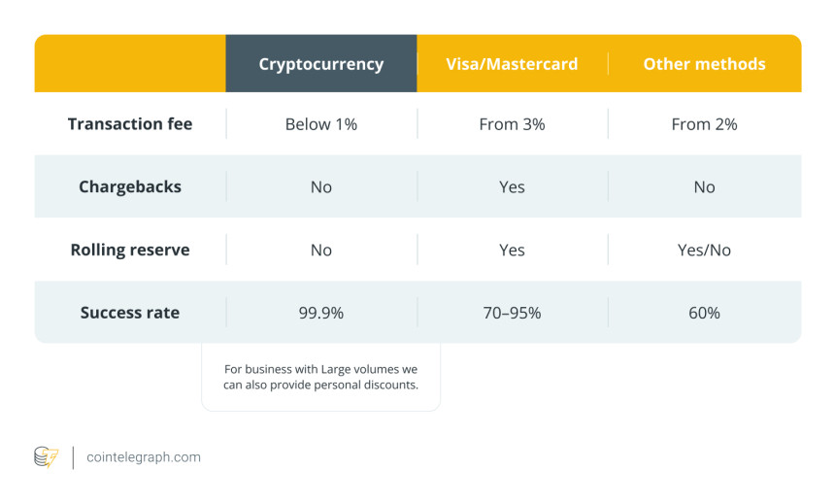Viewport: 835px width, 504px height.
Task: Click the personal discounts note box
Action: point(320,377)
